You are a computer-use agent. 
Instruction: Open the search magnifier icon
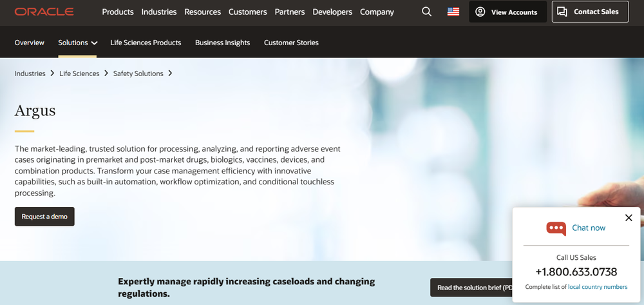coord(427,12)
